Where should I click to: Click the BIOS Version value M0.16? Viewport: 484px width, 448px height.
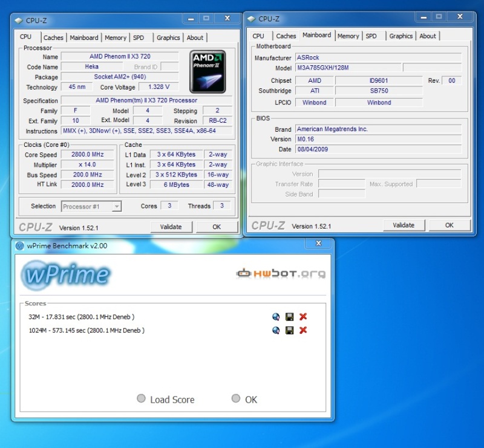click(x=379, y=139)
